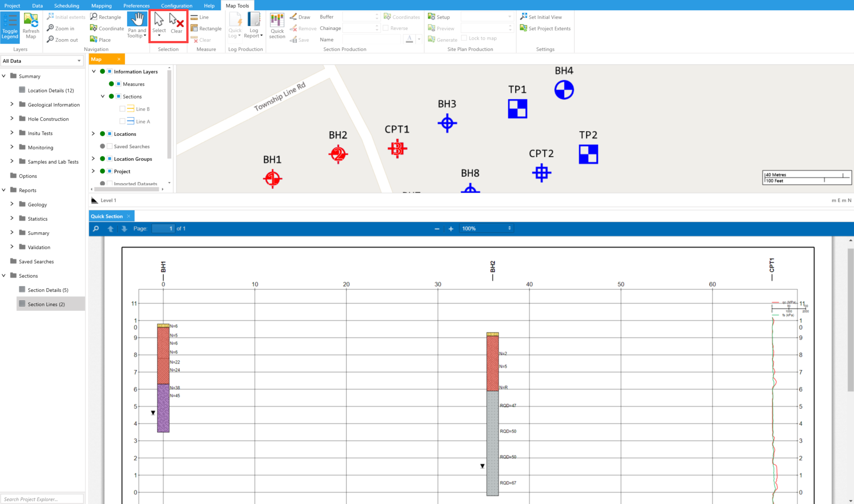854x504 pixels.
Task: Click Set Project Extents
Action: coord(545,28)
